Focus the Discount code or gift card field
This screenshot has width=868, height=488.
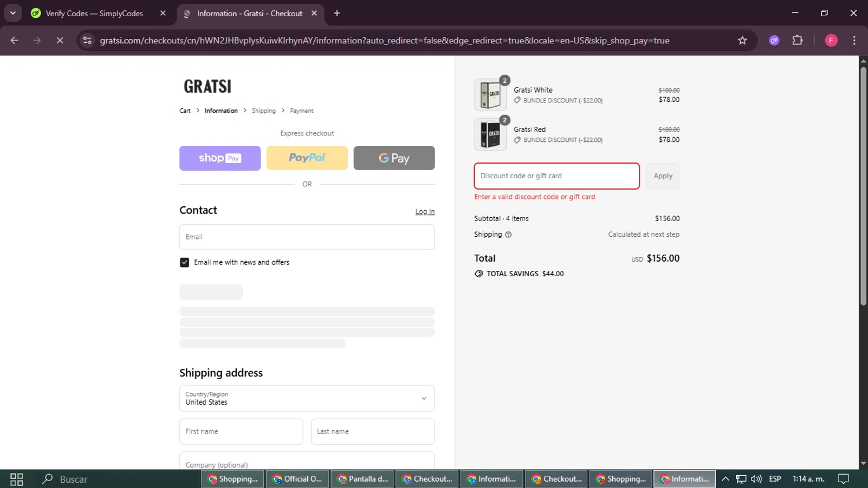[x=557, y=176]
